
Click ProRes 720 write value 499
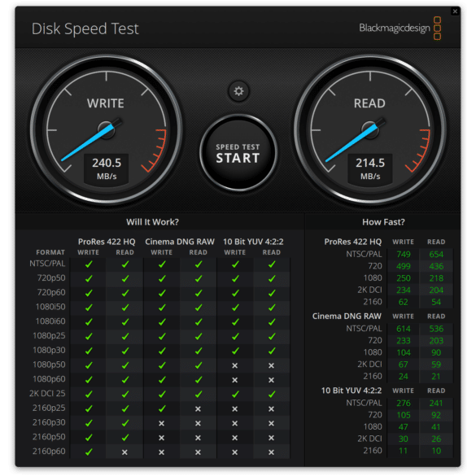coord(404,266)
